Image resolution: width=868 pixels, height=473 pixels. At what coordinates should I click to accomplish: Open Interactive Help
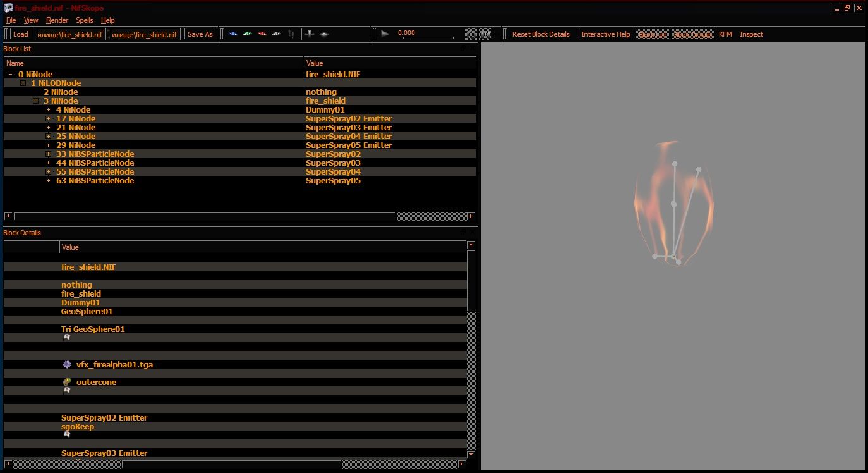click(606, 34)
